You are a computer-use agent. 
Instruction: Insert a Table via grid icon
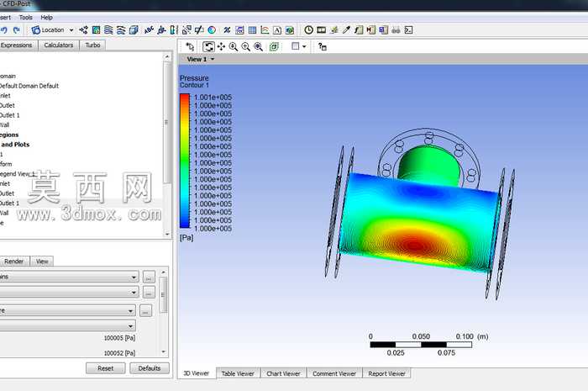(x=252, y=30)
